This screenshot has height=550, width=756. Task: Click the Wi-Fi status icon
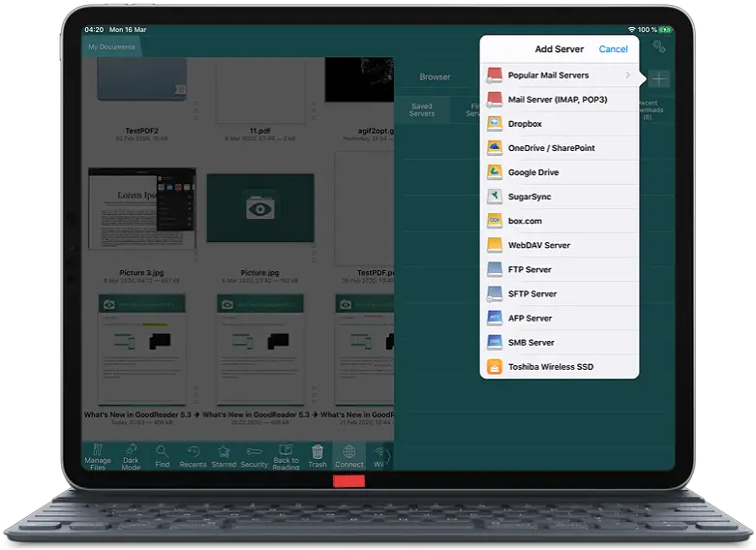631,30
